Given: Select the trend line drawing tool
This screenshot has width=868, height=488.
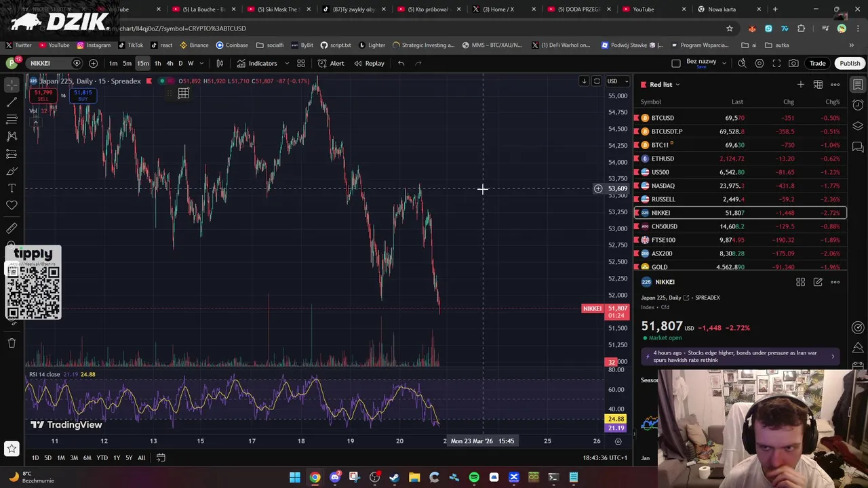Looking at the screenshot, I should pyautogui.click(x=12, y=102).
